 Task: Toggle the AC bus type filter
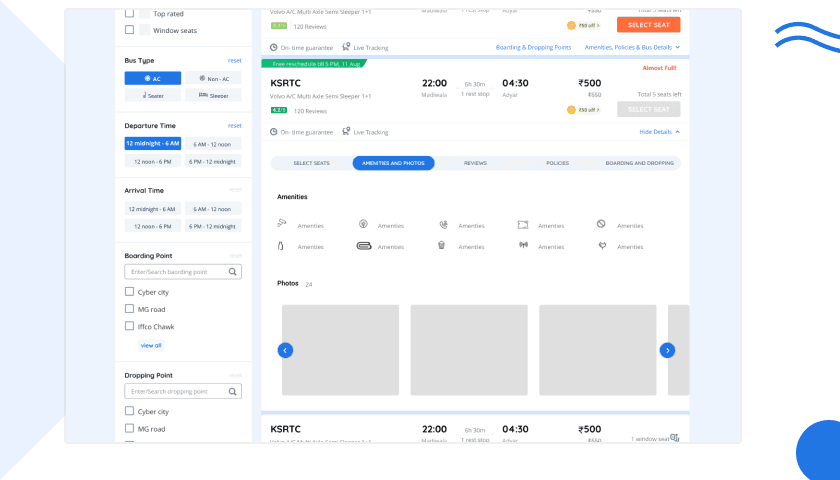point(153,78)
